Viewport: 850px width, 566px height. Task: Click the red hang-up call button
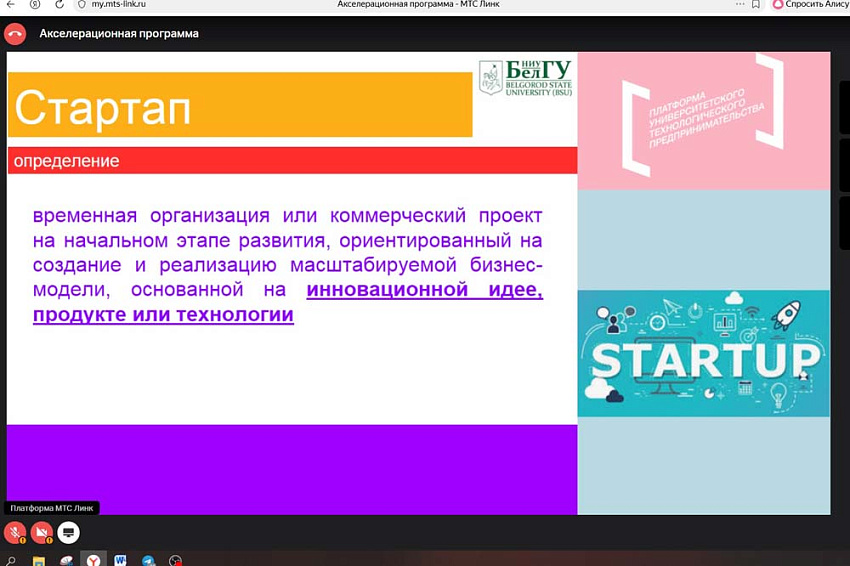[x=15, y=33]
